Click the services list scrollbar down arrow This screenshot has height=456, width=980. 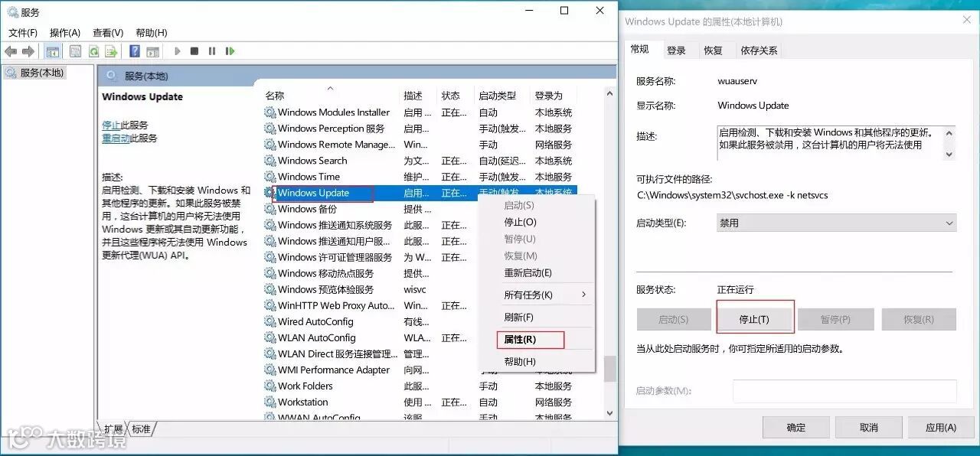[609, 413]
